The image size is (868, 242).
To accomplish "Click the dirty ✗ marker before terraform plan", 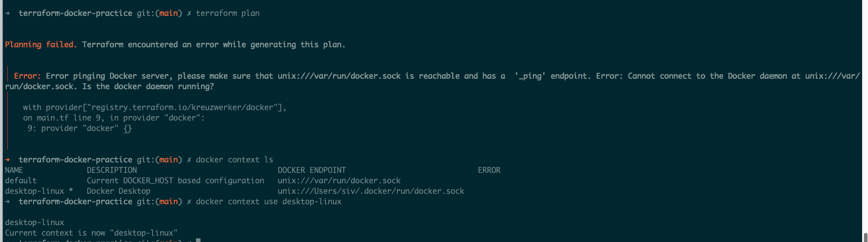I will (189, 14).
